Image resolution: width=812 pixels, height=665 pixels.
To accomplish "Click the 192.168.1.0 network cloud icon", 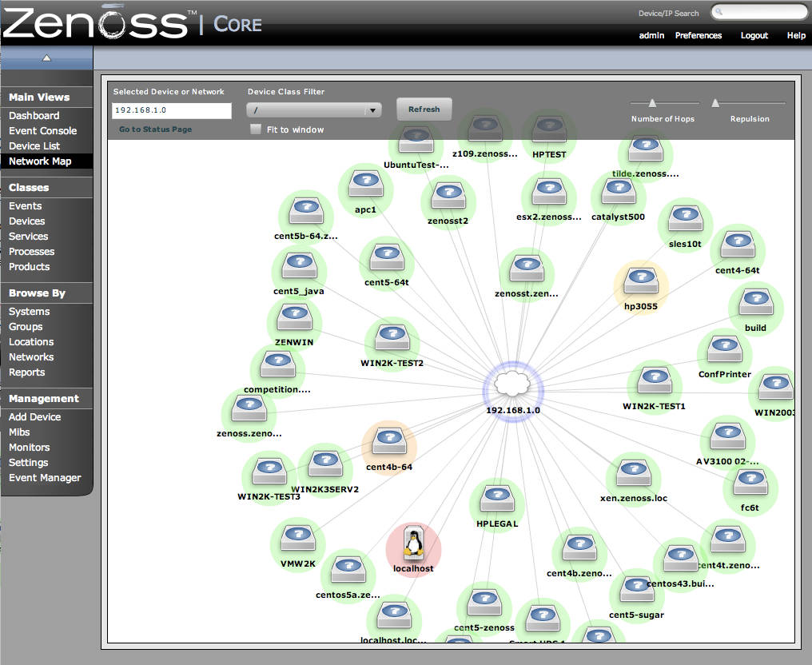I will (x=513, y=383).
